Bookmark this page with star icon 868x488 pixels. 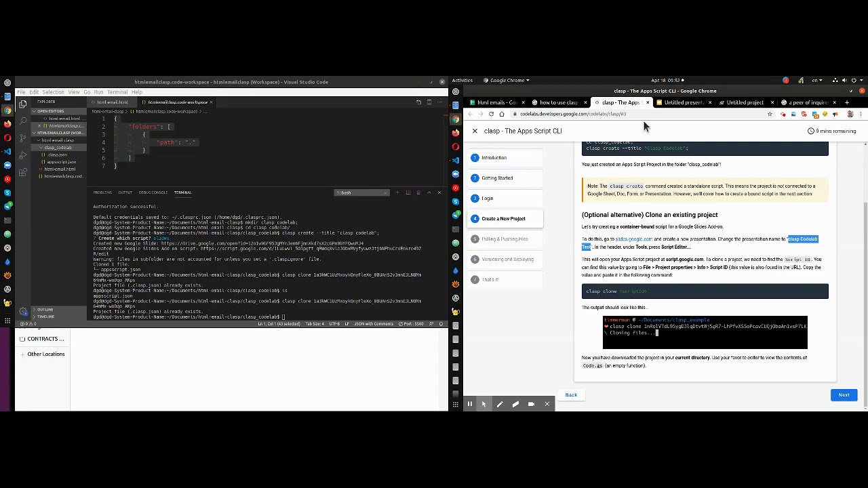[770, 114]
